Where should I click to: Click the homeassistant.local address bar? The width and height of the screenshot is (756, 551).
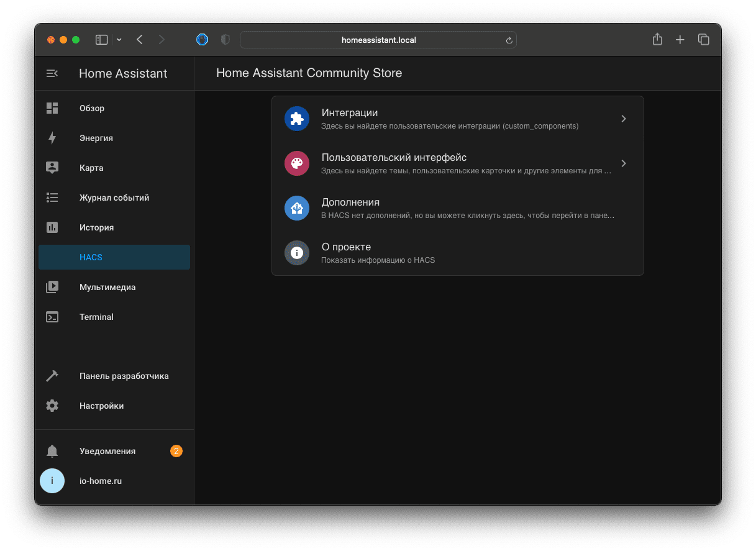[x=378, y=39]
